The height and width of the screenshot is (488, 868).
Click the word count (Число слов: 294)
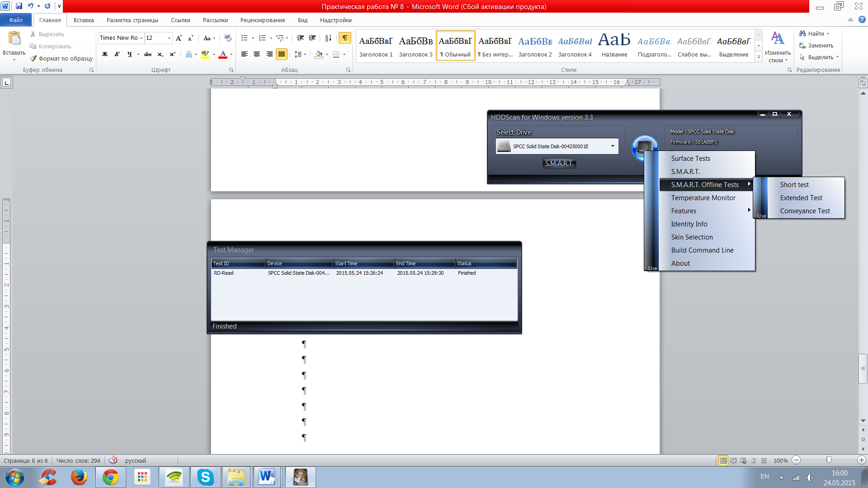pyautogui.click(x=78, y=460)
